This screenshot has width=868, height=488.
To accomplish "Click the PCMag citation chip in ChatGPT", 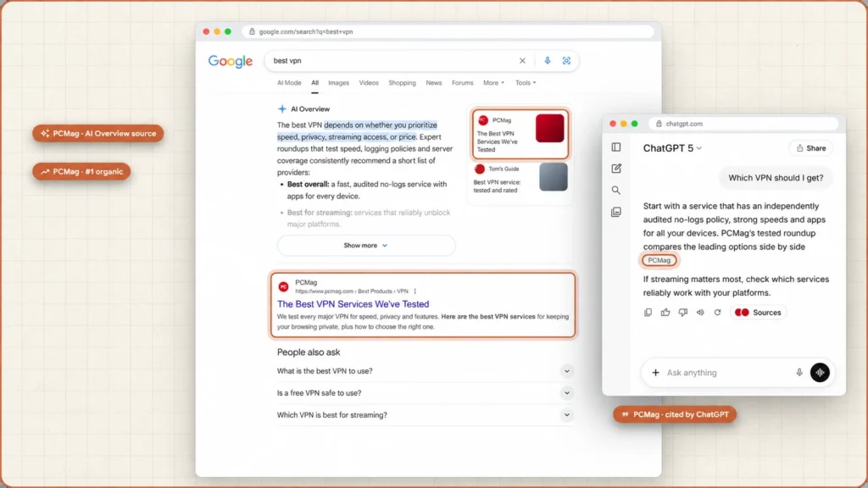I will click(659, 260).
